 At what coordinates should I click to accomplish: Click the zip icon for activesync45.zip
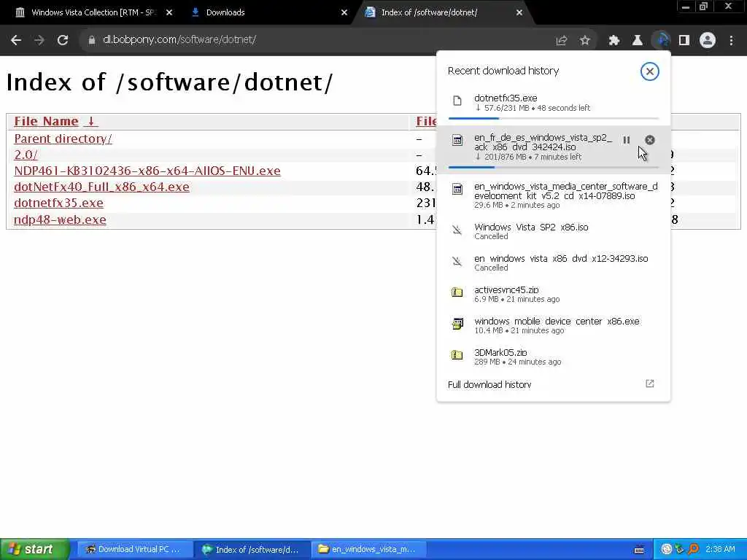[457, 292]
